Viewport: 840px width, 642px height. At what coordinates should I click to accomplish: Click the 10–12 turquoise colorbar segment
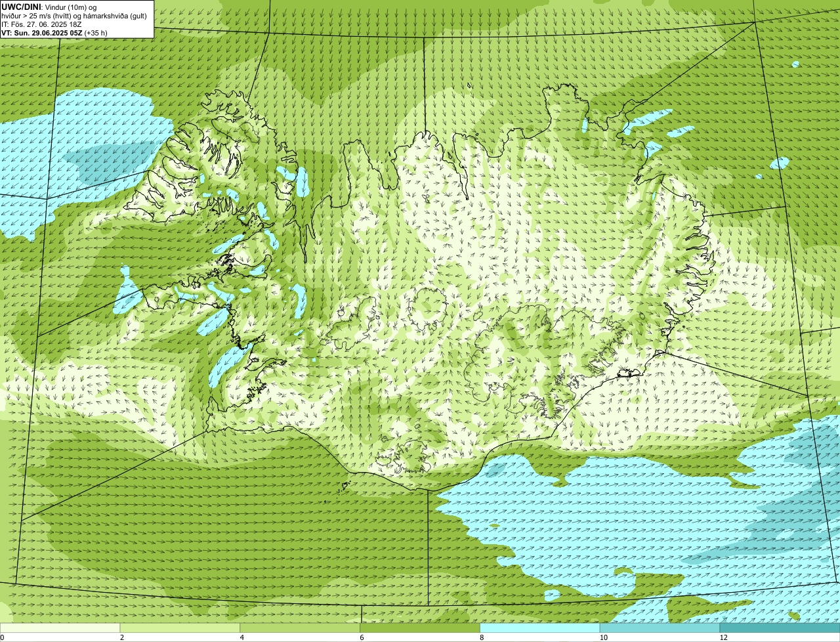click(660, 628)
